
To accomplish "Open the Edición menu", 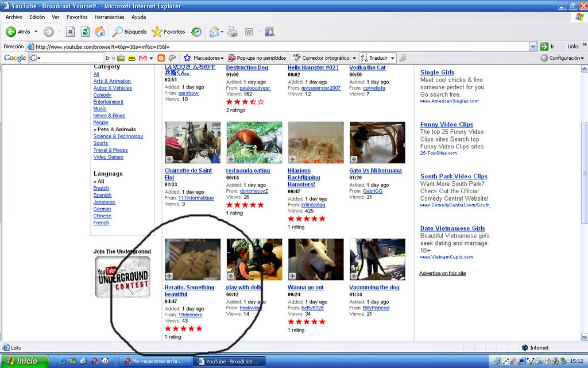I will click(x=37, y=17).
